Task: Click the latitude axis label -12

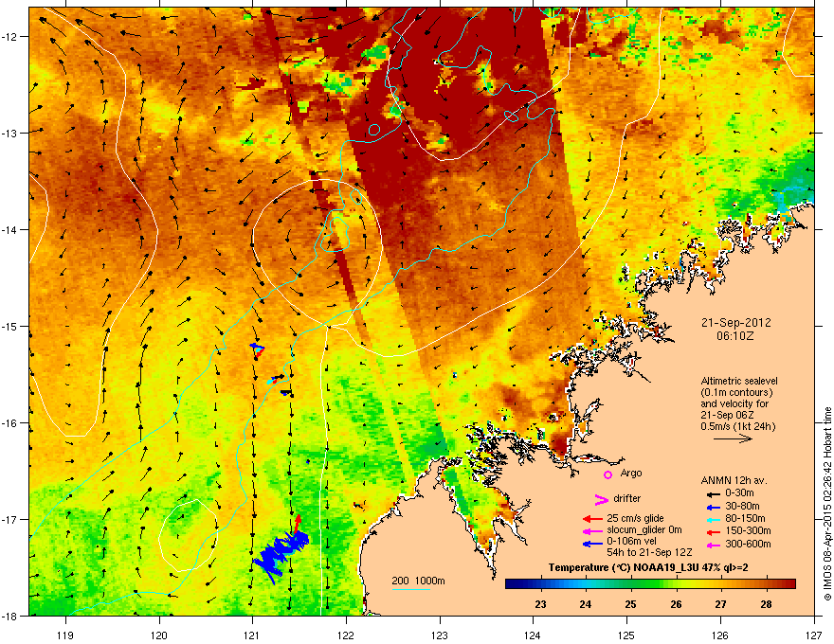Action: [x=10, y=37]
